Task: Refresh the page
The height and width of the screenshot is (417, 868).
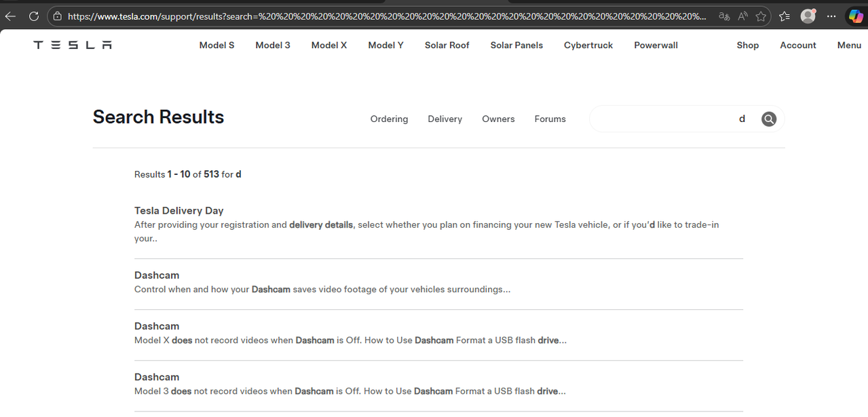Action: point(34,16)
